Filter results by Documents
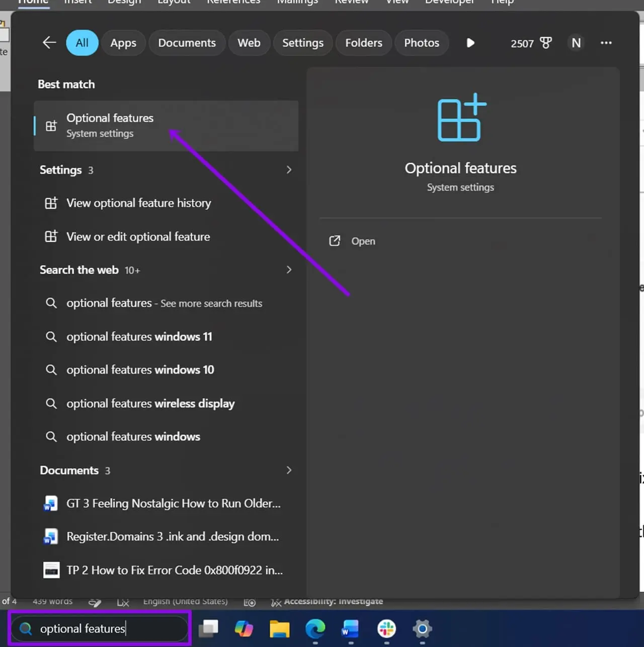This screenshot has width=644, height=647. tap(187, 43)
